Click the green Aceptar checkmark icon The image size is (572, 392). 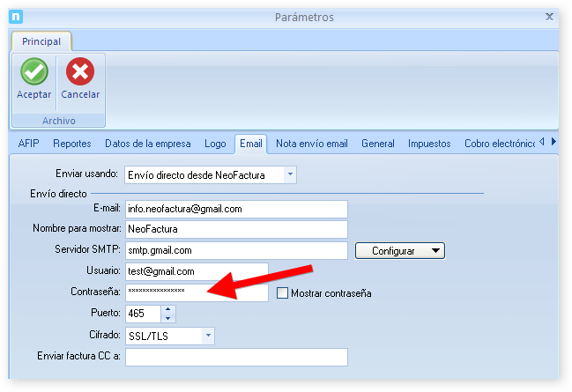(33, 72)
